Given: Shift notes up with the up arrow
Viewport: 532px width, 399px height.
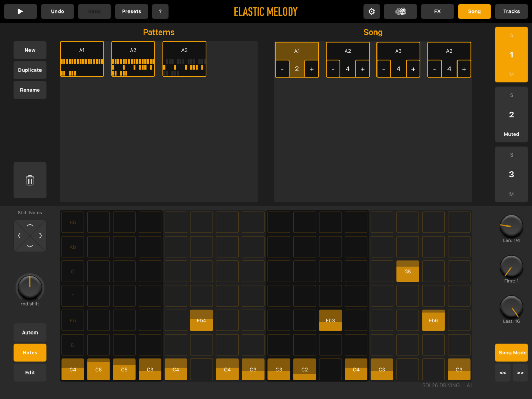Looking at the screenshot, I should tap(30, 225).
